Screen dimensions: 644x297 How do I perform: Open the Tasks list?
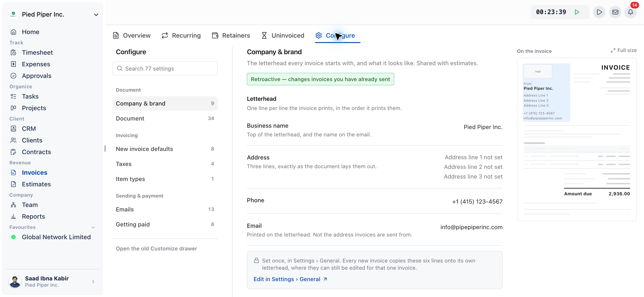click(30, 96)
